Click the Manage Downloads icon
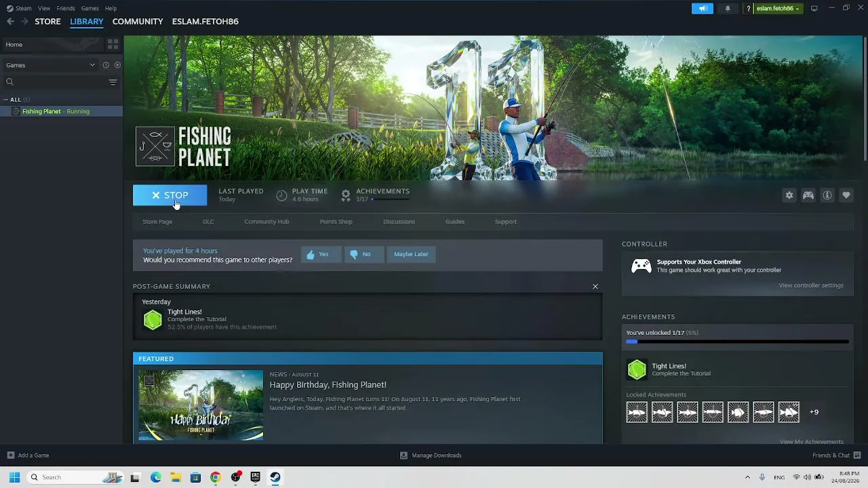This screenshot has height=488, width=868. (x=403, y=455)
